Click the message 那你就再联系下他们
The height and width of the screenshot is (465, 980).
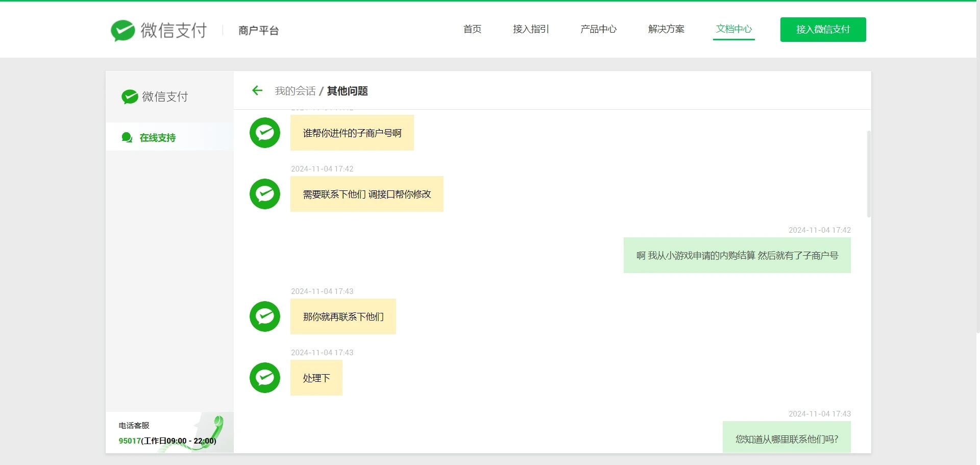(343, 316)
